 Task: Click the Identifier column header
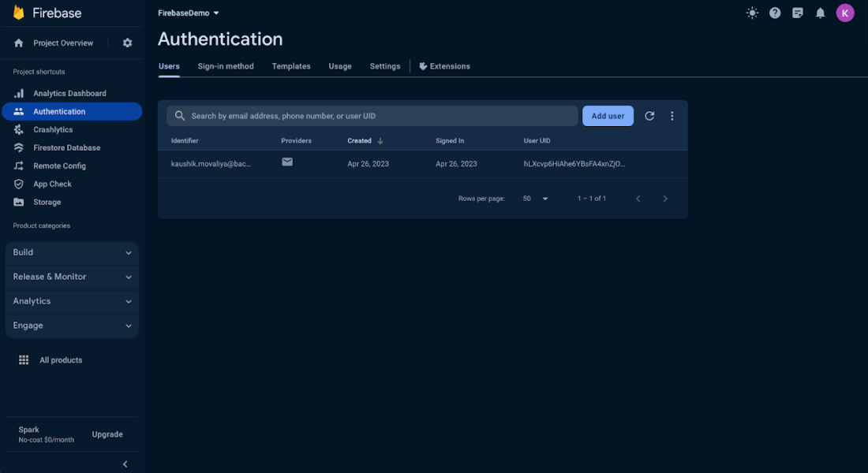(x=185, y=140)
